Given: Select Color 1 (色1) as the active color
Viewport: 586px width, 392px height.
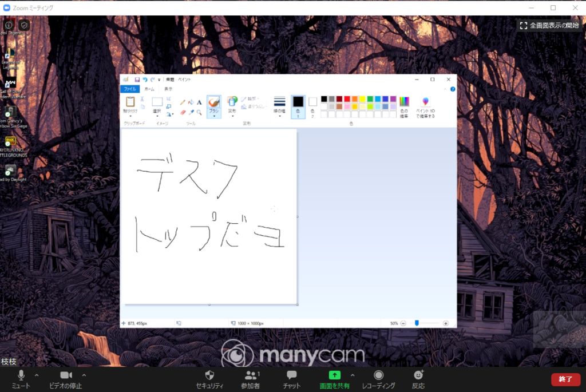Looking at the screenshot, I should tap(298, 106).
